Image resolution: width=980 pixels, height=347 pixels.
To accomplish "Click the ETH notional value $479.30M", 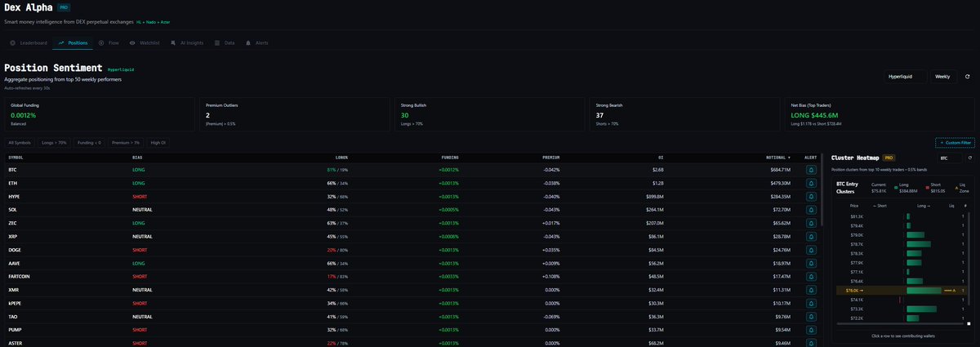I will tap(780, 184).
